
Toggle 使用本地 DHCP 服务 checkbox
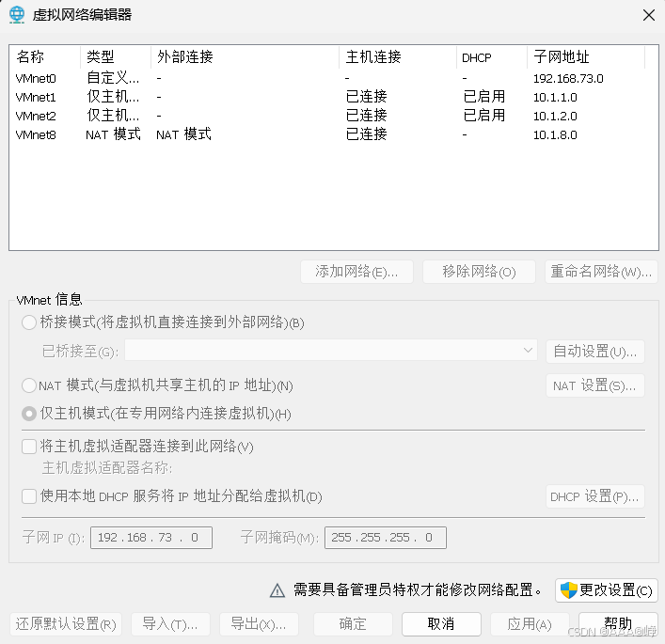pyautogui.click(x=29, y=496)
